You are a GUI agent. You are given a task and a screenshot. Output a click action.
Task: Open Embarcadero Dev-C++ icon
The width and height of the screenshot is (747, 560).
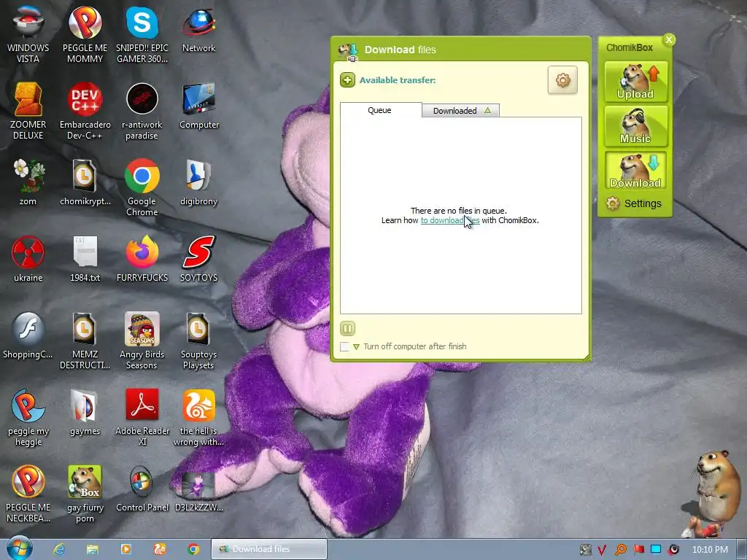click(85, 111)
